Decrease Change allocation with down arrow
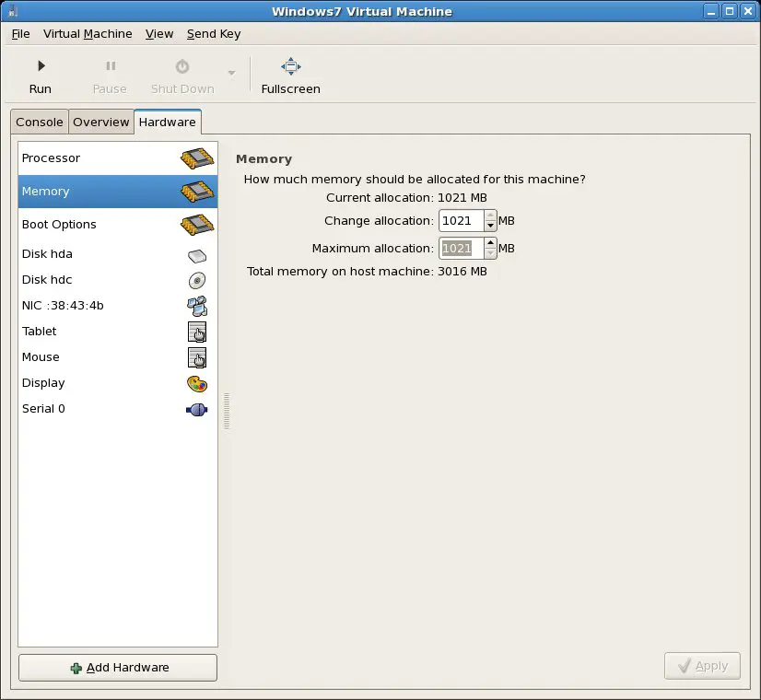Viewport: 761px width, 700px height. 490,226
